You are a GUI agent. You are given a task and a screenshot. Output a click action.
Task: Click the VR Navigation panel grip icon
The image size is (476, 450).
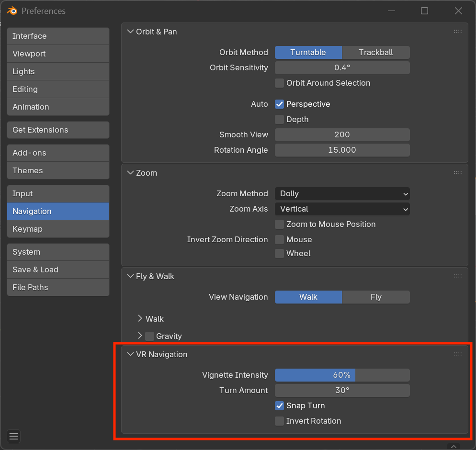tap(457, 354)
